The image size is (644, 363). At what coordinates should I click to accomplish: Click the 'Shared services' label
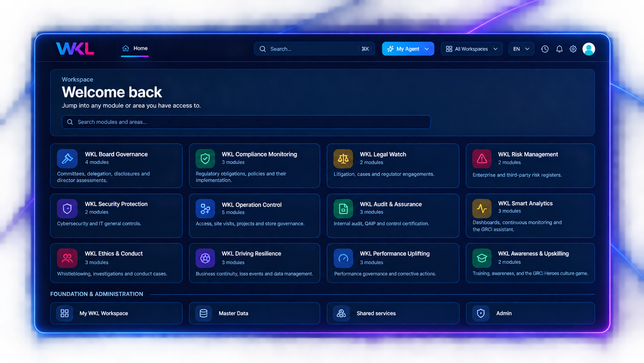[x=376, y=313]
